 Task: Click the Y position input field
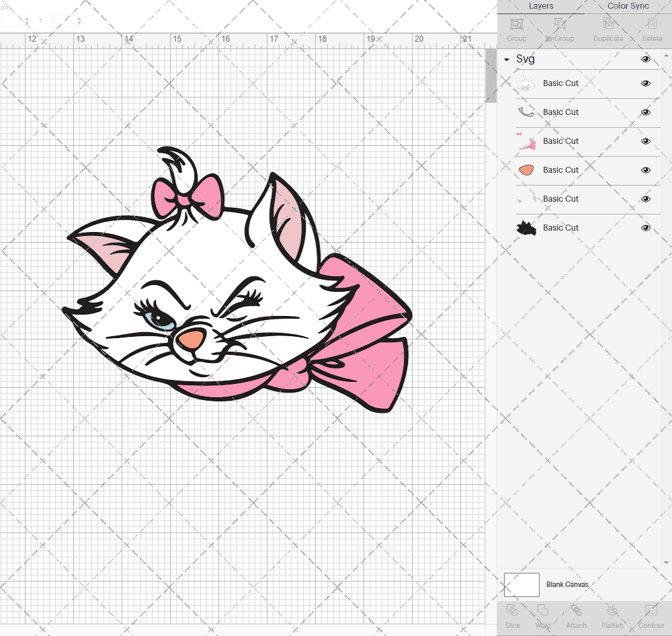(x=61, y=20)
